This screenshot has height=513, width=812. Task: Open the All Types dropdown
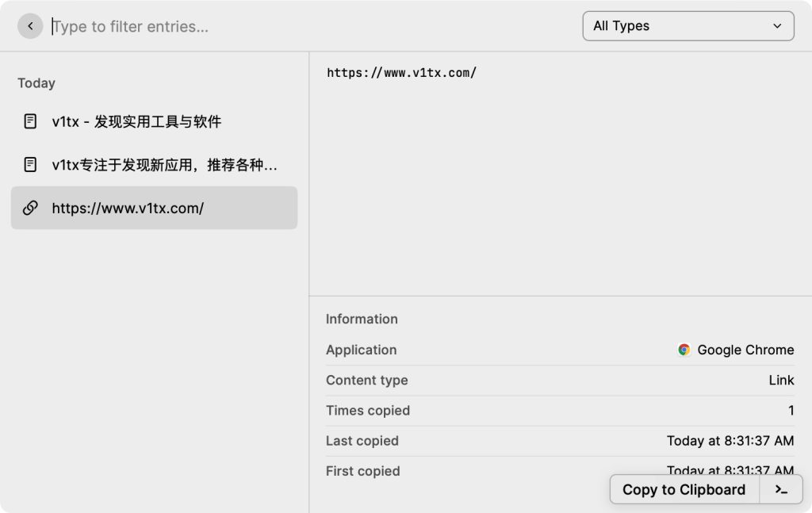tap(688, 26)
